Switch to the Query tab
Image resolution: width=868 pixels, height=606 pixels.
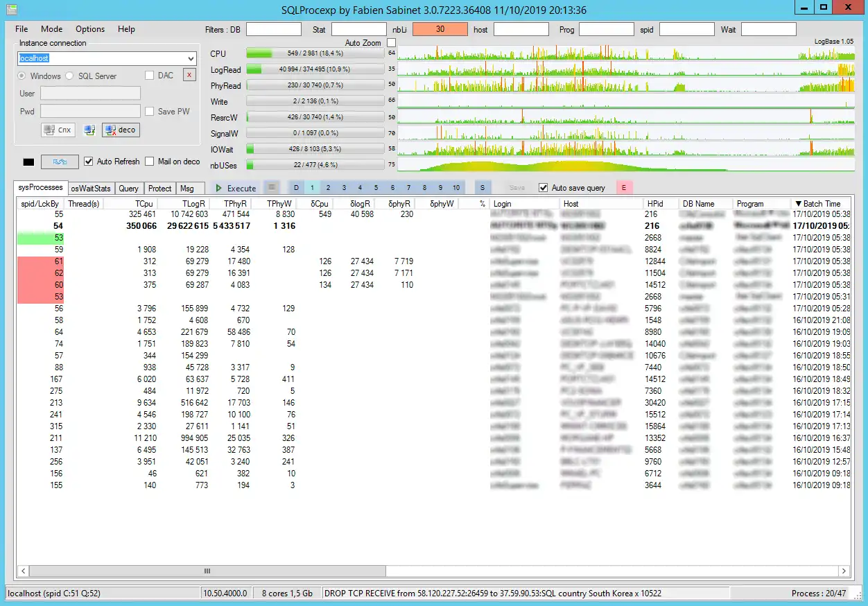pos(128,189)
